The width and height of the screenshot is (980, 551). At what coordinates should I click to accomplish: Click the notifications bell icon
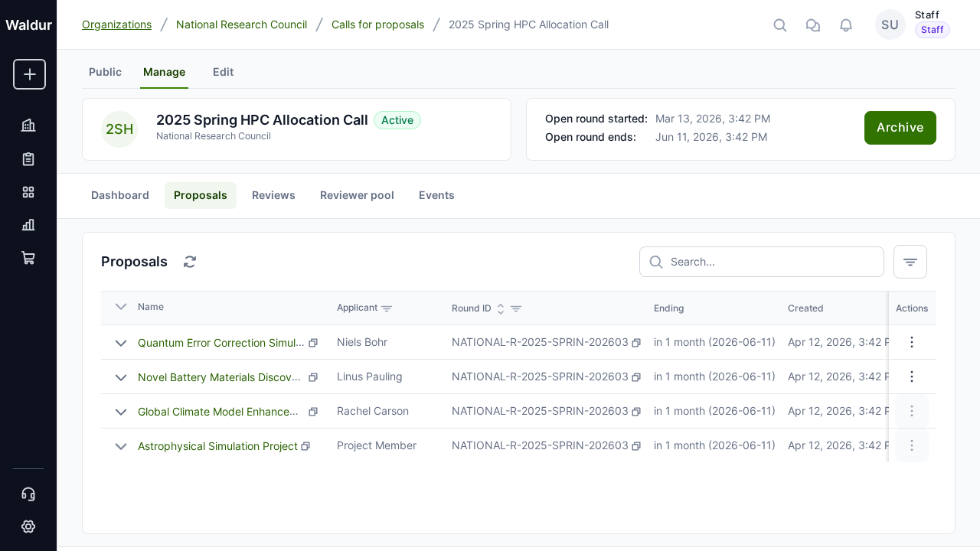point(846,25)
